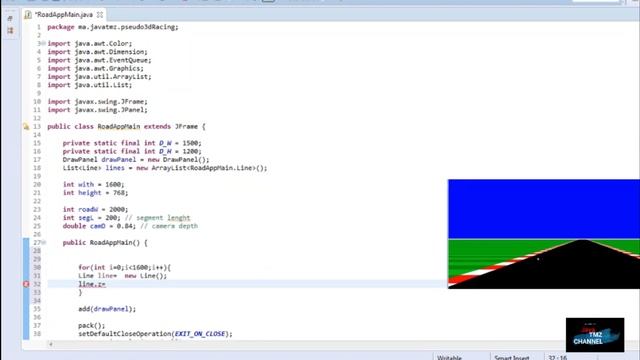The image size is (640, 360).
Task: Click the 'import java.awt.Color;' line
Action: click(x=89, y=43)
